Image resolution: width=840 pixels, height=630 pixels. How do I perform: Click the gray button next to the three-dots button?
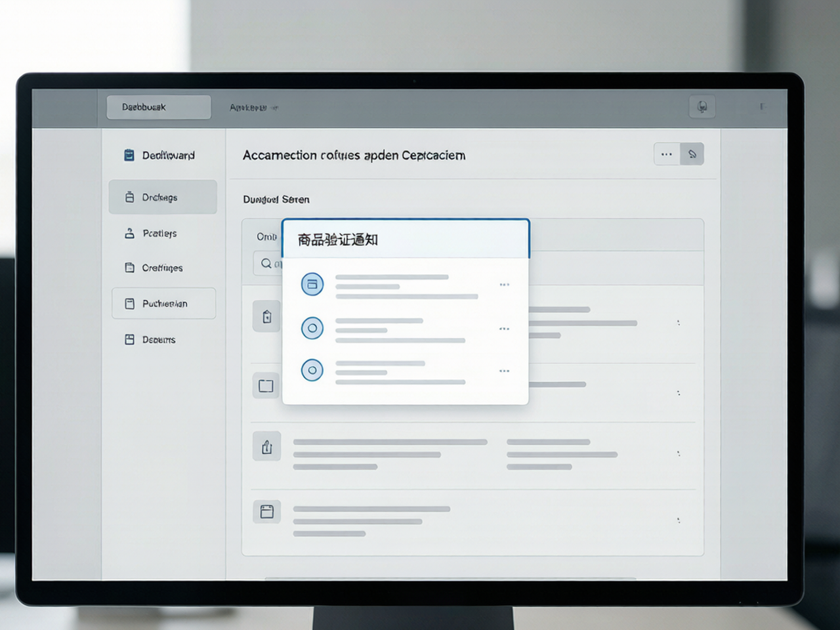(x=692, y=154)
